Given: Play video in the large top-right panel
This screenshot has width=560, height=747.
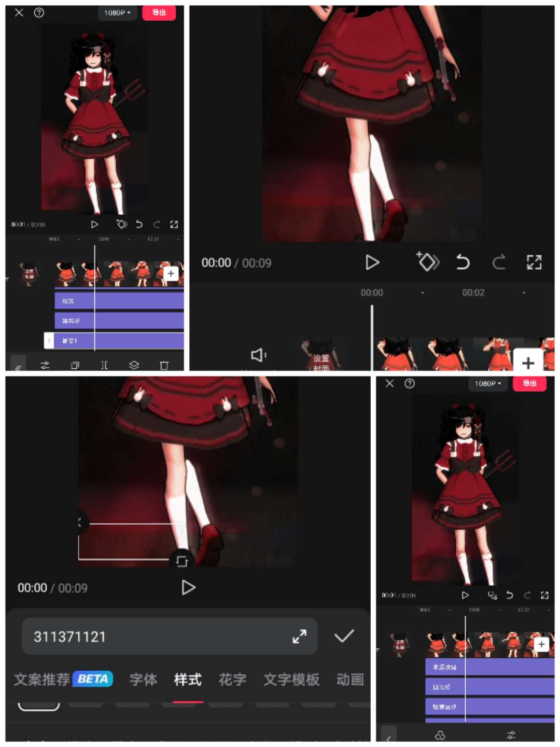Looking at the screenshot, I should (372, 262).
